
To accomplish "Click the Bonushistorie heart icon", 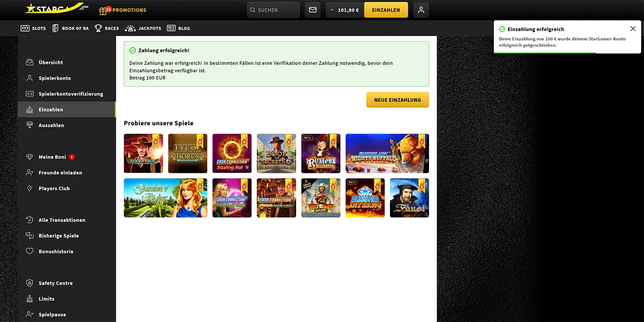I will tap(30, 252).
